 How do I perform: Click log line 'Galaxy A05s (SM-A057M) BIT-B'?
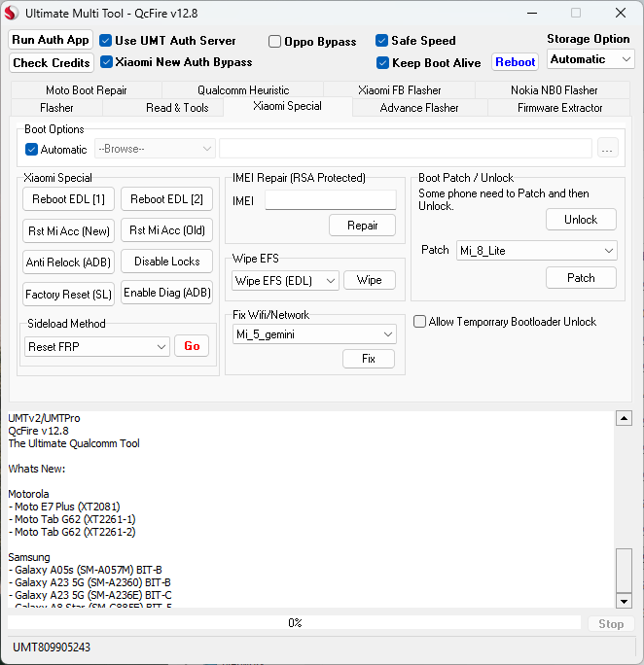click(x=86, y=570)
